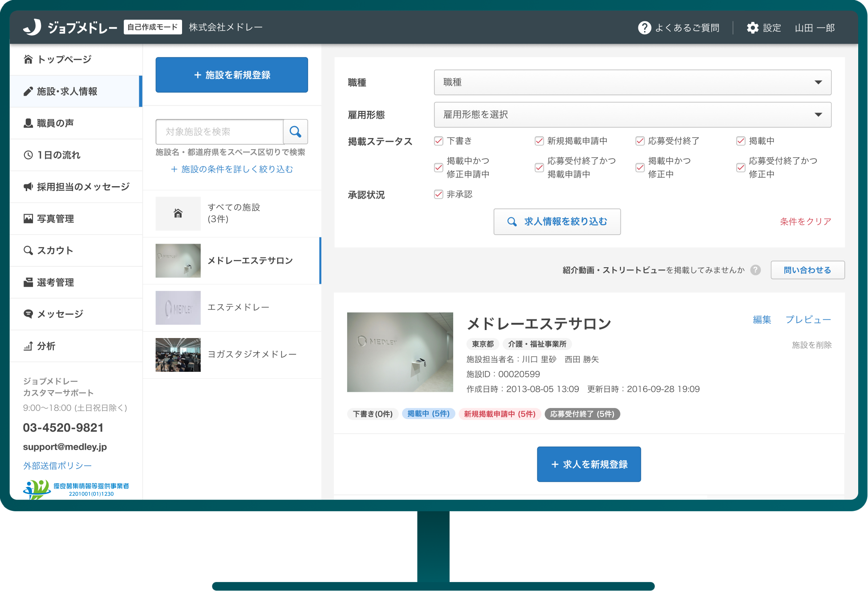The height and width of the screenshot is (591, 868).
Task: Open スカウト menu item
Action: pyautogui.click(x=76, y=250)
